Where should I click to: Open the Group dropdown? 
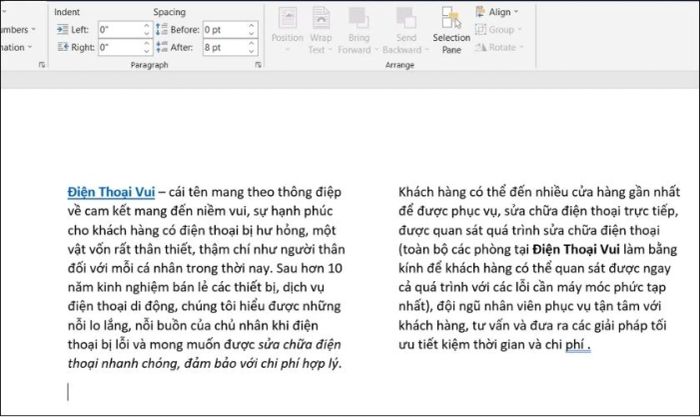[x=499, y=29]
